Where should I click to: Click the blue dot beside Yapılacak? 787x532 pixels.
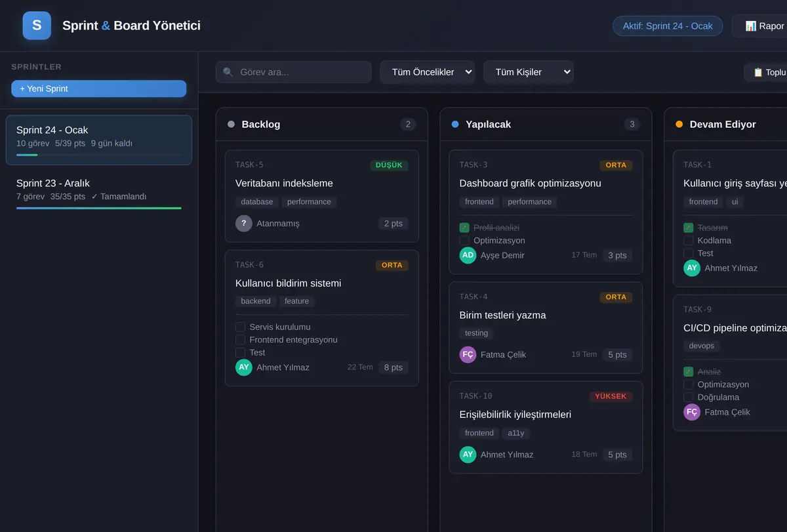pos(455,124)
